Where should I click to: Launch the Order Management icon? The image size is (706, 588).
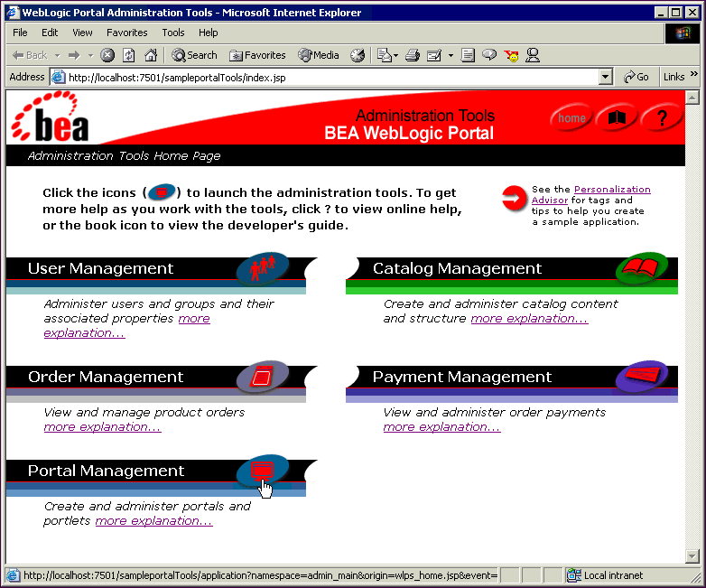(263, 377)
